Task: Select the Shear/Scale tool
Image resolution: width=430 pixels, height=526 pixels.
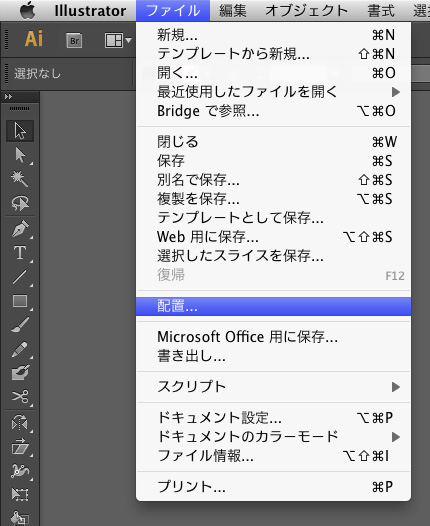Action: click(20, 447)
